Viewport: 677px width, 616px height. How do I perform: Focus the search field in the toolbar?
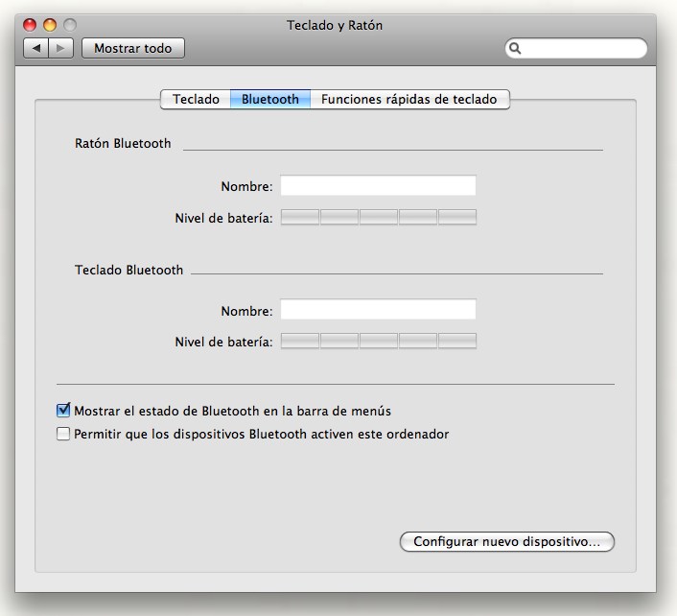coord(576,48)
